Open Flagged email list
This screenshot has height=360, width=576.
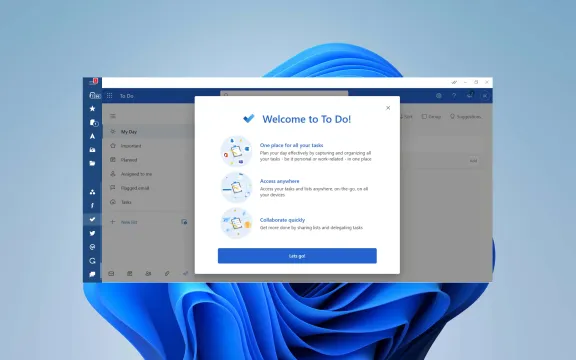pos(148,188)
